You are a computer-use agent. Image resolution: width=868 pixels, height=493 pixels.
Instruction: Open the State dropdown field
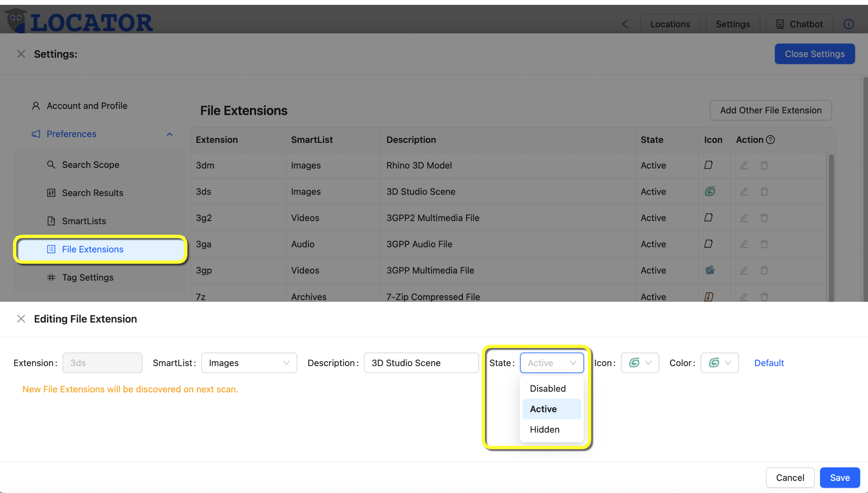[552, 362]
